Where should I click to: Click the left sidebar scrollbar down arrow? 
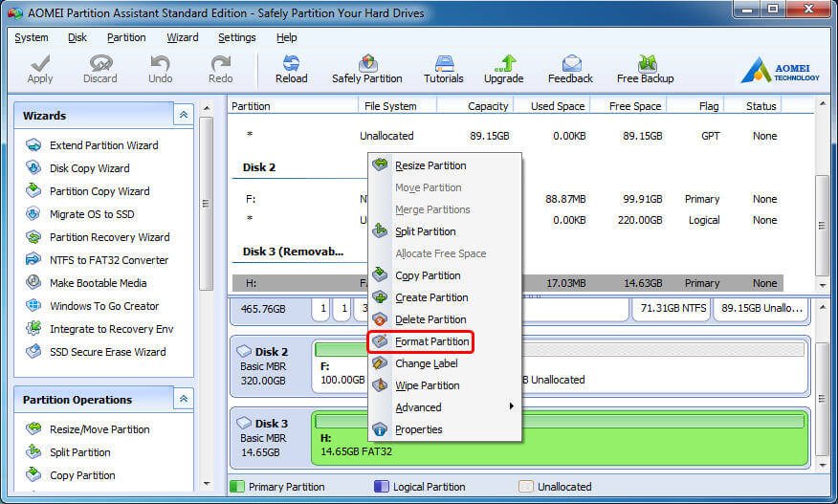click(207, 484)
